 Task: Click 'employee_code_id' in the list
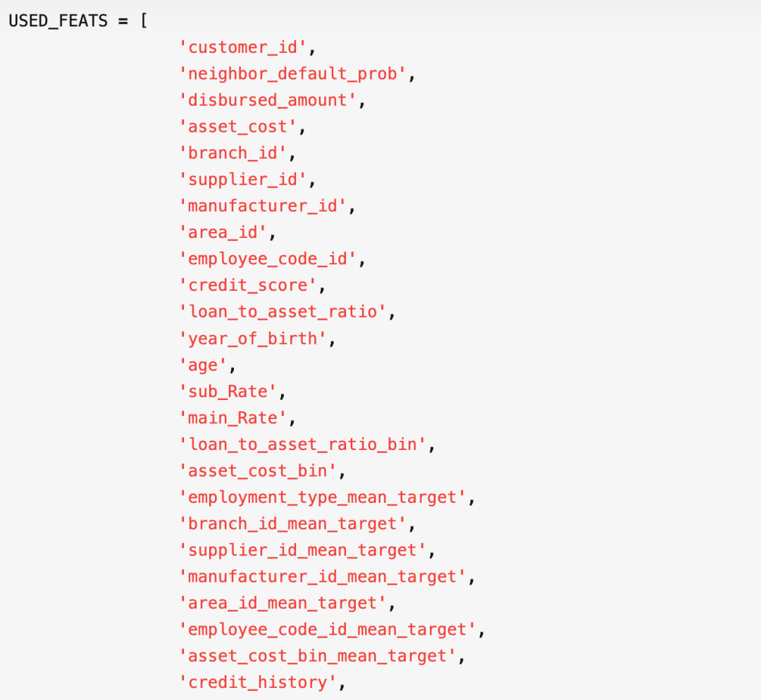(268, 259)
